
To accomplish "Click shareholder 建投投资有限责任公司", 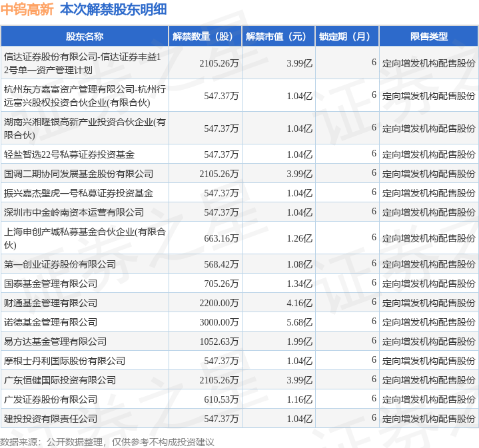I will [x=51, y=419].
